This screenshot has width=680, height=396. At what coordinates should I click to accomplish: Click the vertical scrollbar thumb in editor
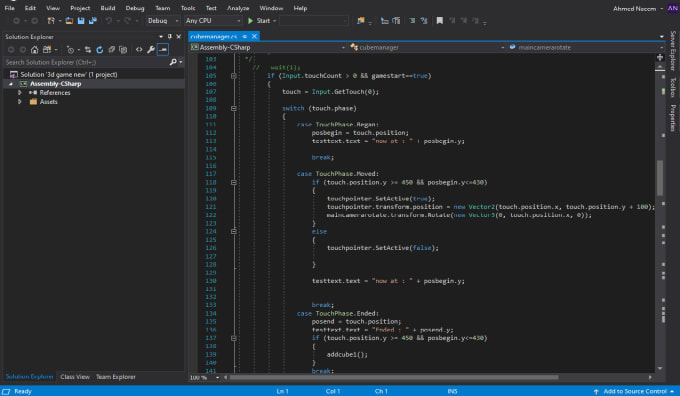click(660, 178)
